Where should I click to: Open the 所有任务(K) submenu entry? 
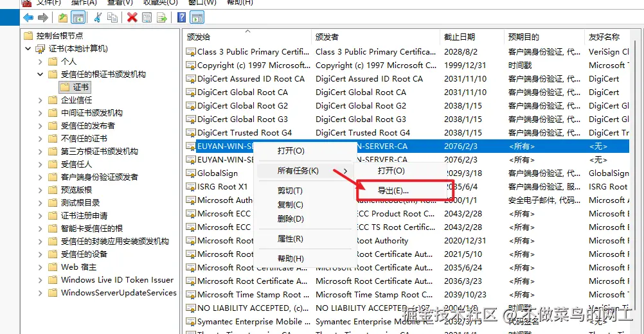pos(305,171)
